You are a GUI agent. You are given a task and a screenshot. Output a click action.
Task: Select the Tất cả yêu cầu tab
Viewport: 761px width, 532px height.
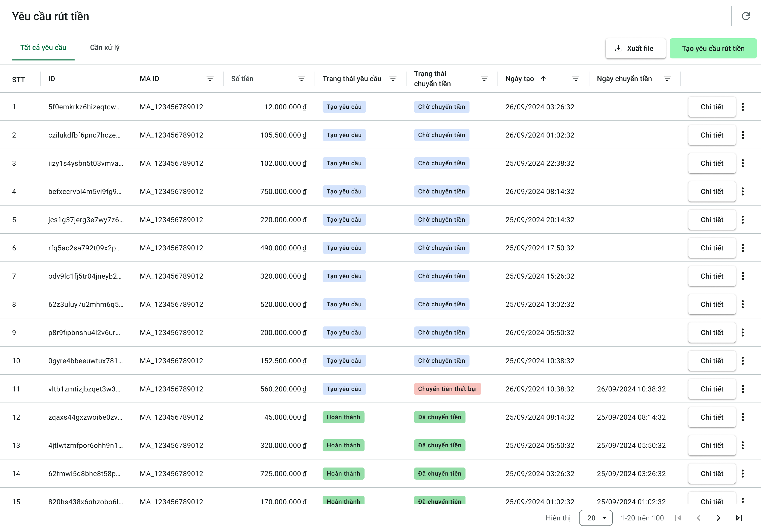coord(43,48)
